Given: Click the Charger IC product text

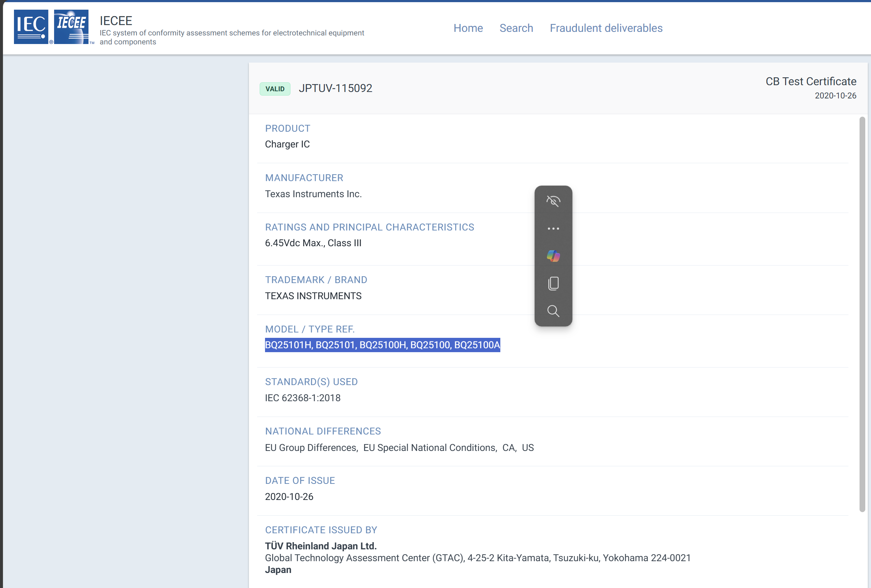Looking at the screenshot, I should (x=287, y=144).
